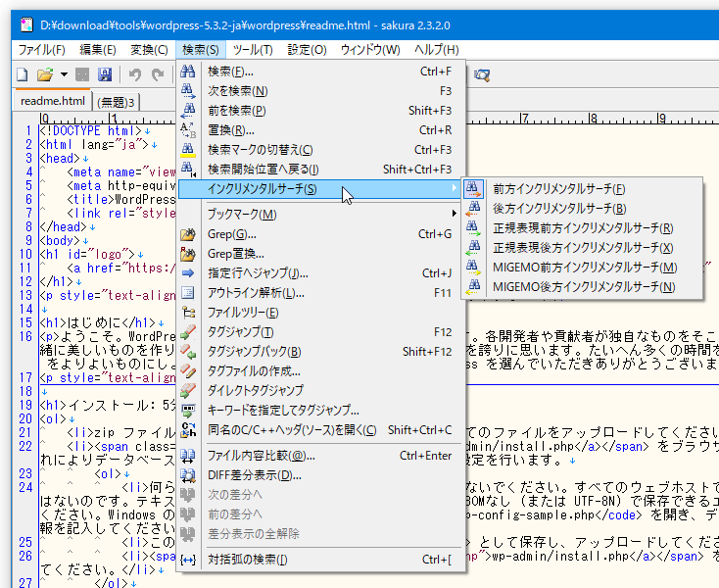Click the icon for 前方インクリメンタルサーチ(F)

473,188
